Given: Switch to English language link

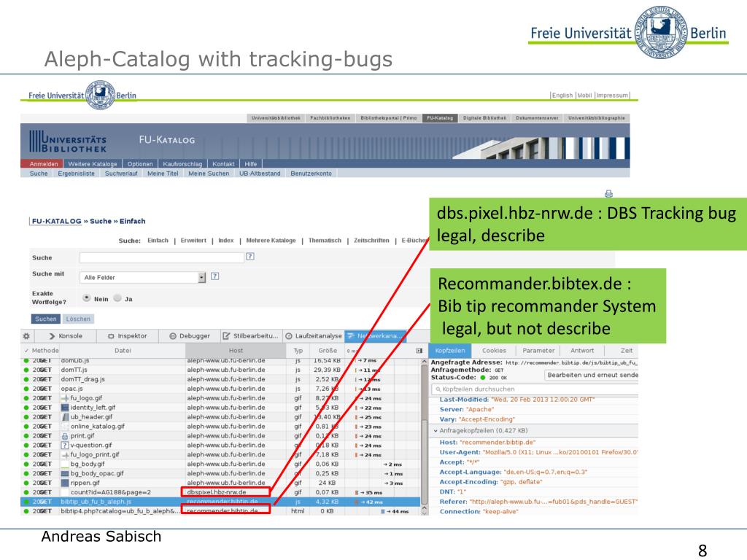Looking at the screenshot, I should click(562, 96).
